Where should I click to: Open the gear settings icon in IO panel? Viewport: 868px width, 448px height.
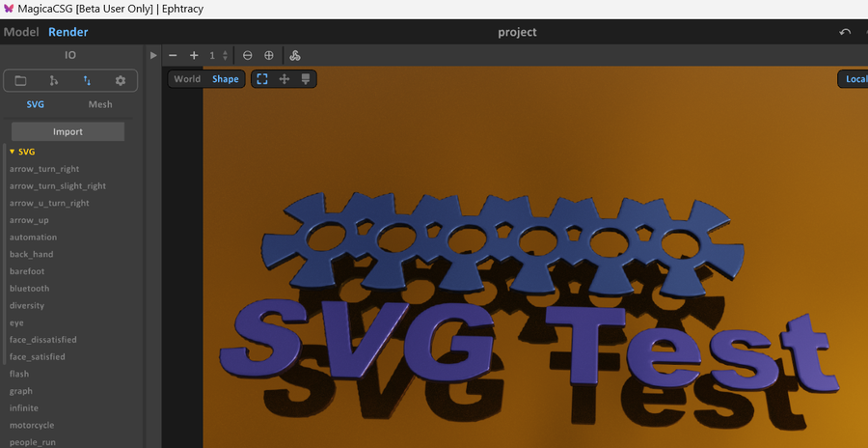(121, 81)
